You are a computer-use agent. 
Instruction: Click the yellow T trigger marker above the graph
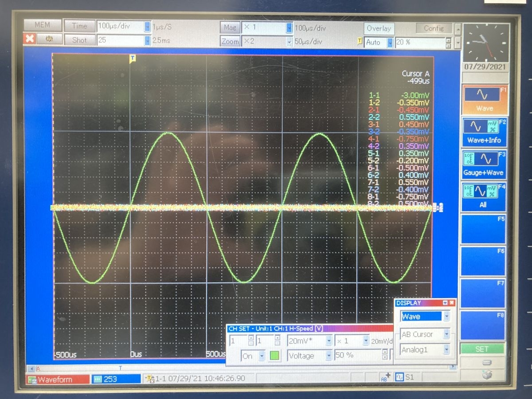click(x=132, y=59)
